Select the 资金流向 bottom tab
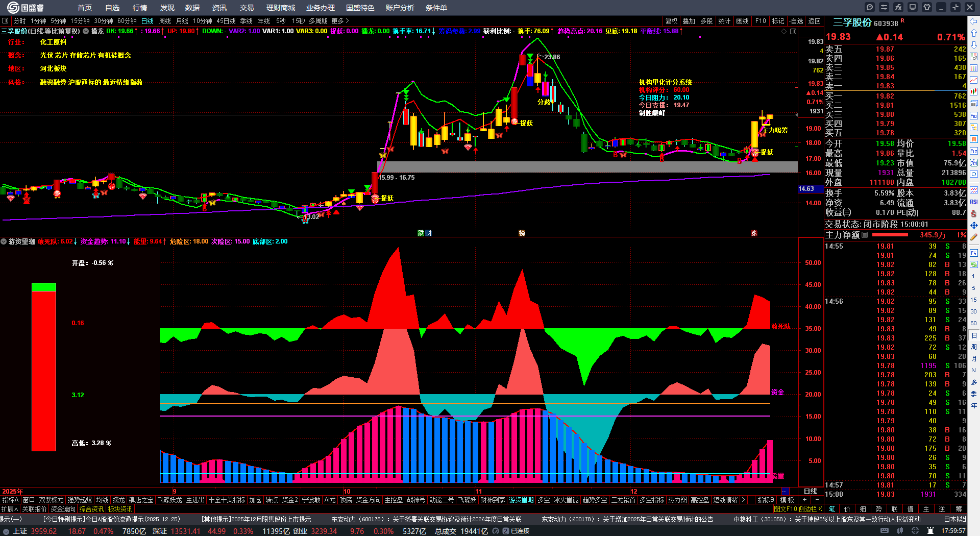980x536 pixels. 63,509
